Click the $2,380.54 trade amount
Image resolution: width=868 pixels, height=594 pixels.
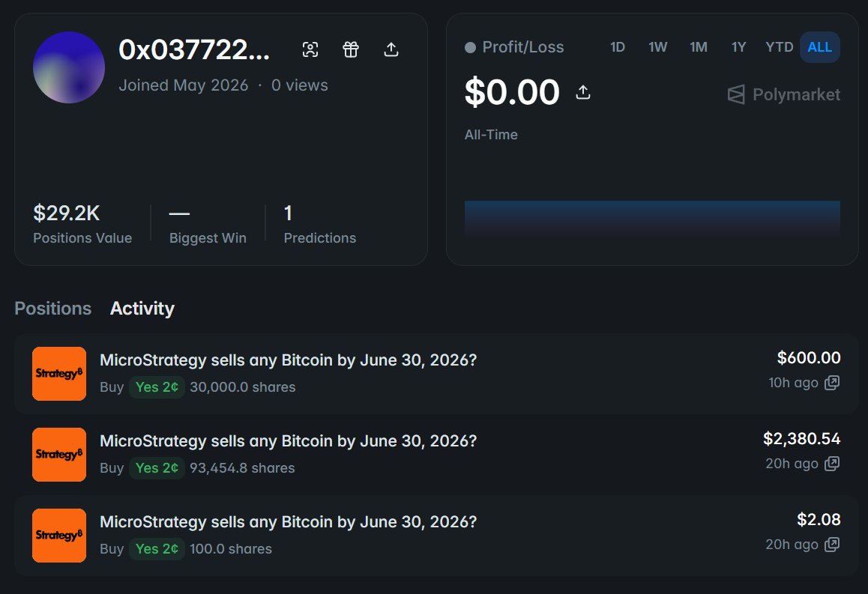(801, 439)
